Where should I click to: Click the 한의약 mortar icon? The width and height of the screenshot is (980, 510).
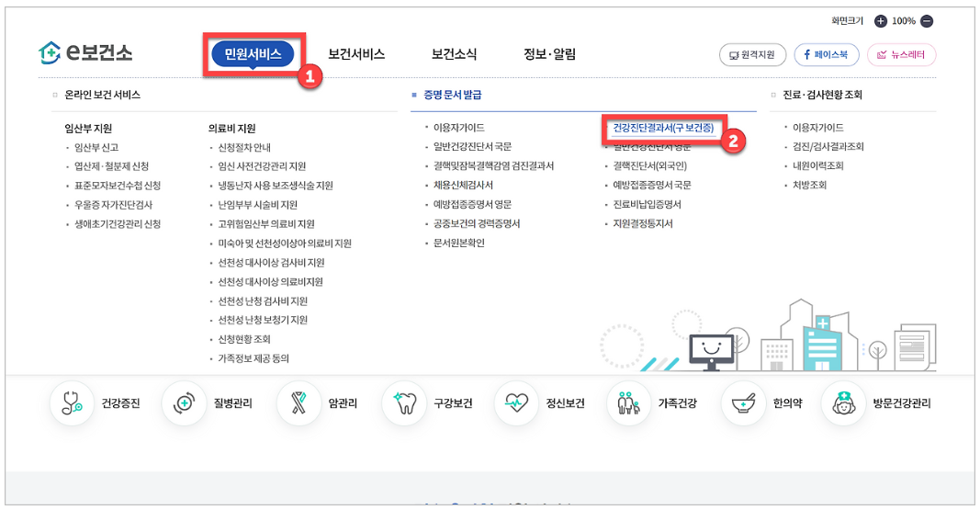point(743,403)
